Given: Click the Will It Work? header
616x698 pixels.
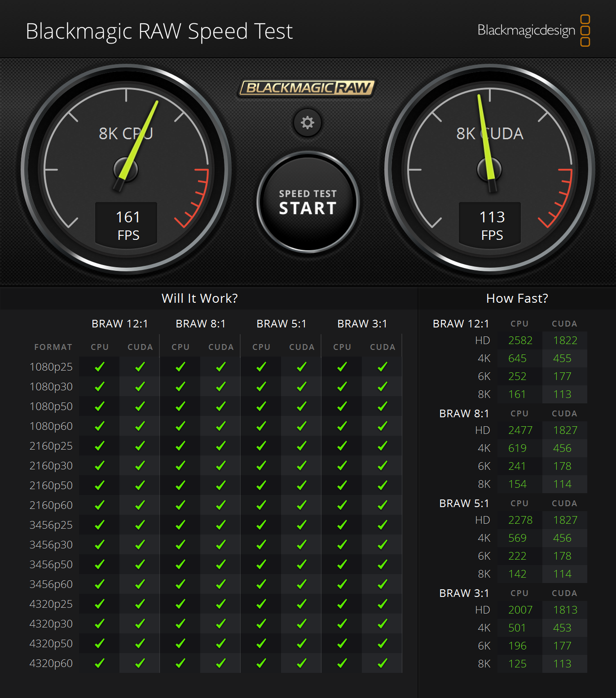Looking at the screenshot, I should [200, 298].
